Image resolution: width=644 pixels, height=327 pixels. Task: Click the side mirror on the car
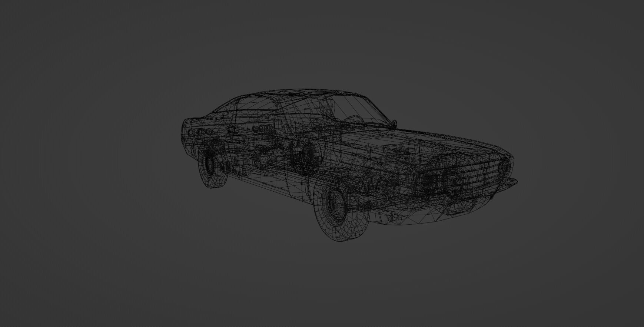[x=394, y=123]
